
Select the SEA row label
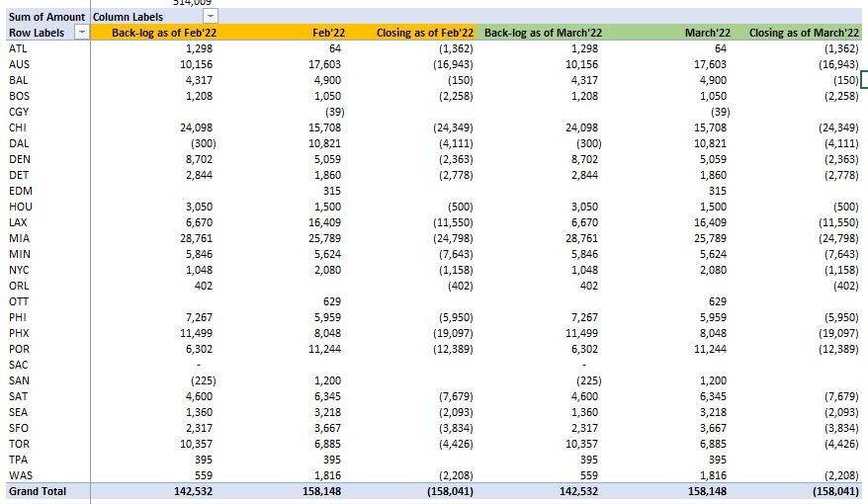(x=18, y=412)
